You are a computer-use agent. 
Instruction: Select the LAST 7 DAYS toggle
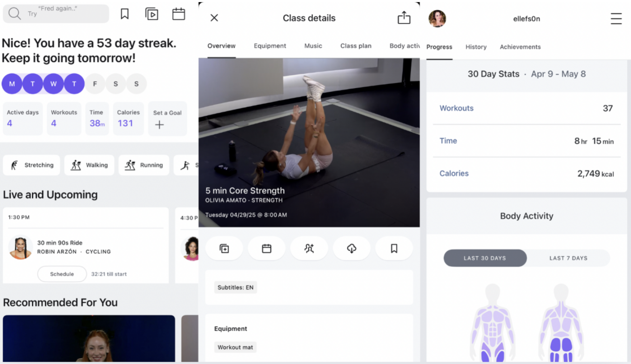(568, 258)
